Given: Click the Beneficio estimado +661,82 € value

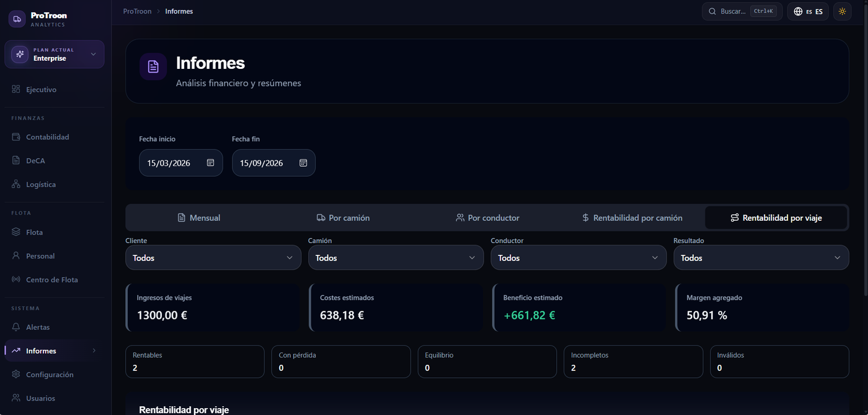Looking at the screenshot, I should (529, 315).
